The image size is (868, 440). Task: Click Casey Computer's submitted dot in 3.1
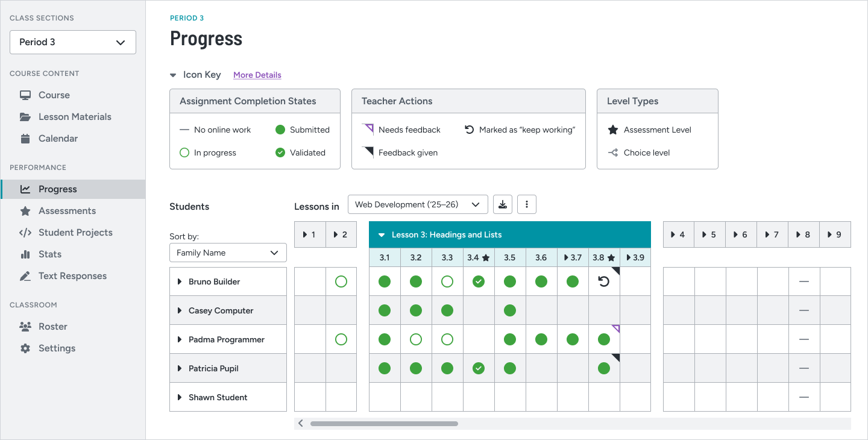(385, 310)
